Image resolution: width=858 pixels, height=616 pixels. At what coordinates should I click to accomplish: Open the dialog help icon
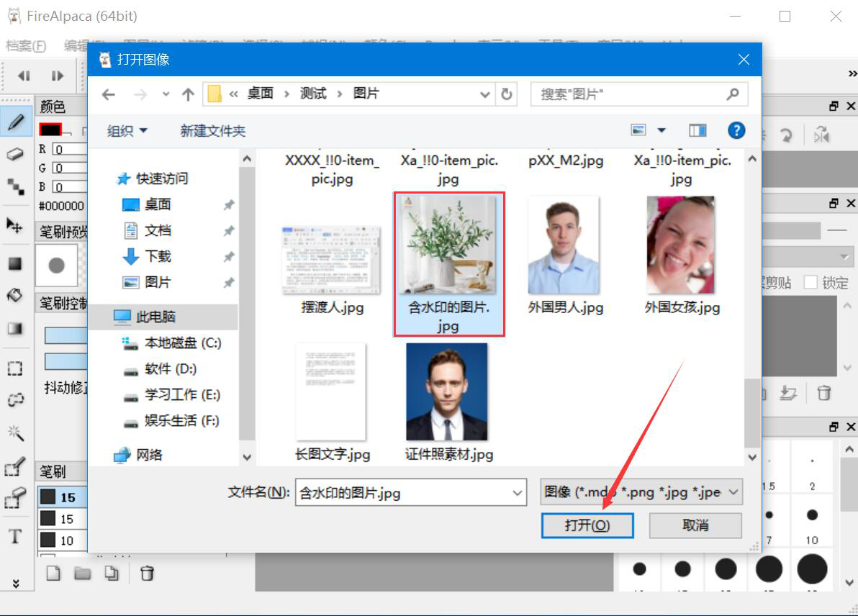point(736,130)
